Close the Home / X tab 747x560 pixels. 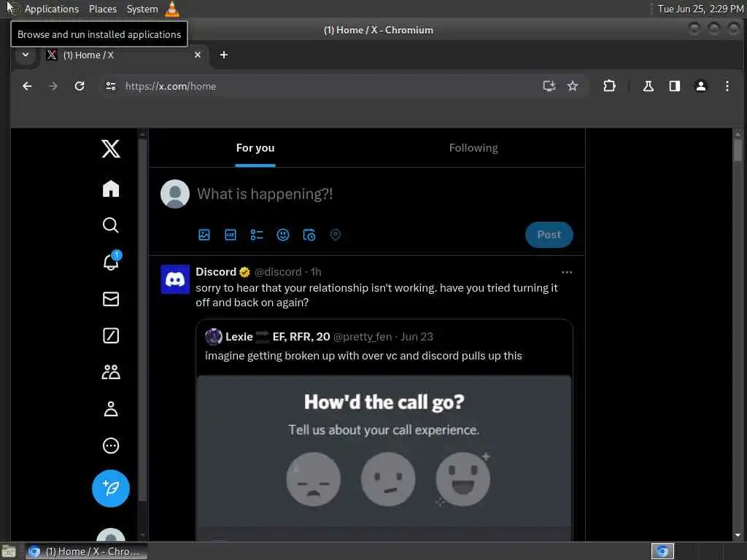(x=198, y=55)
